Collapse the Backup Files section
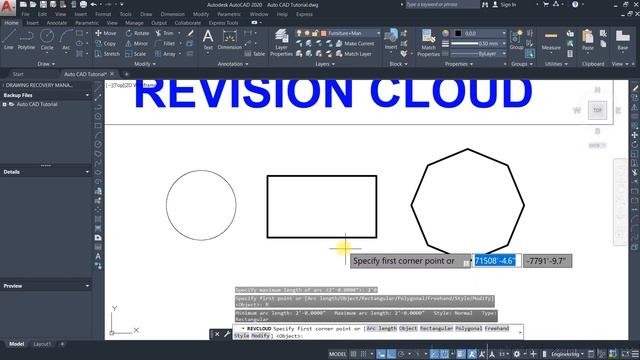Image resolution: width=640 pixels, height=360 pixels. 87,95
